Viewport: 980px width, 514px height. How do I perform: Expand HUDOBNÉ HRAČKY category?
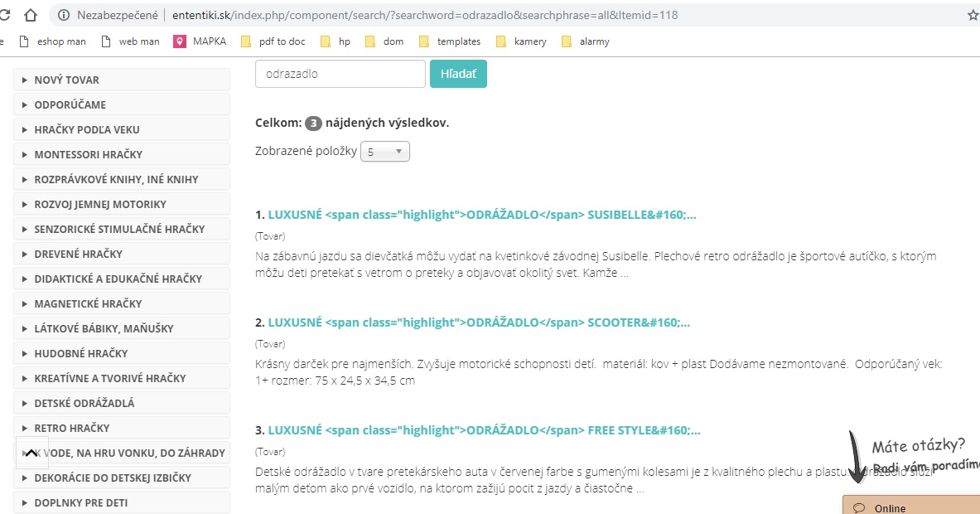click(x=122, y=353)
